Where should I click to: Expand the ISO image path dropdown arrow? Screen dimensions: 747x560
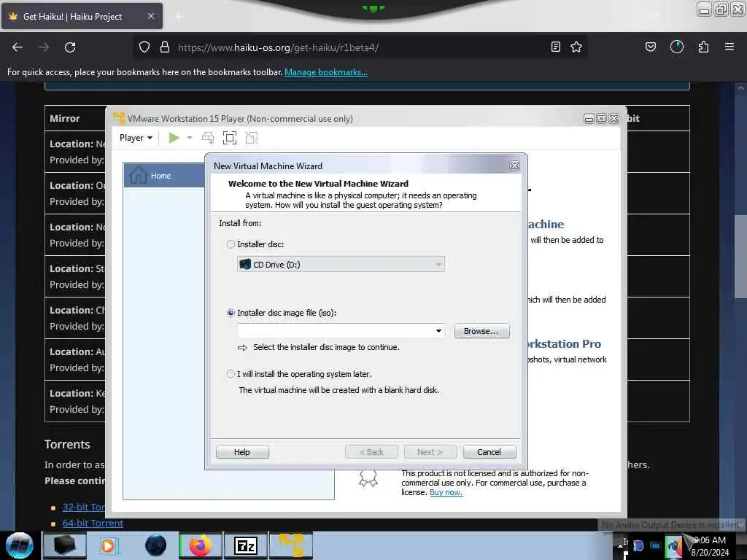click(x=438, y=331)
